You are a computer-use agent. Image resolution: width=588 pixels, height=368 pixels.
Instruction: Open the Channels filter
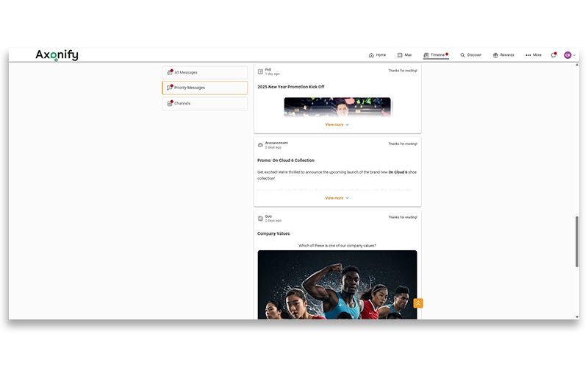tap(204, 104)
